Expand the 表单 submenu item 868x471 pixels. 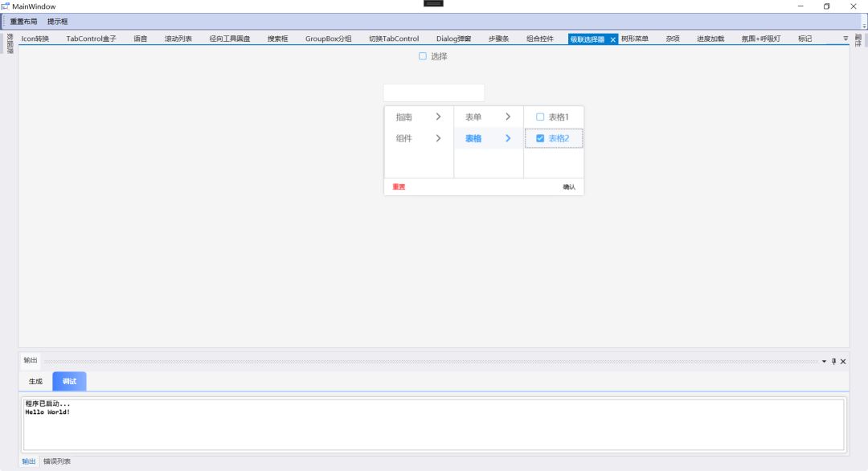coord(489,117)
